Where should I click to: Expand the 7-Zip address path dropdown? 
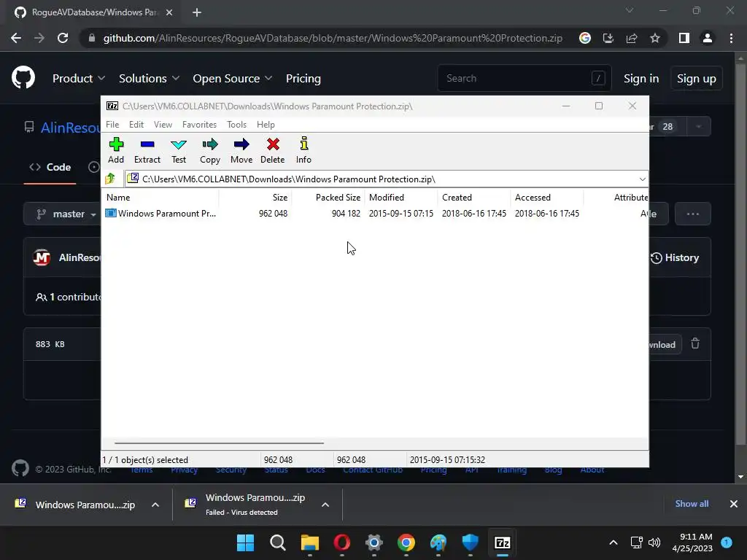(x=642, y=179)
